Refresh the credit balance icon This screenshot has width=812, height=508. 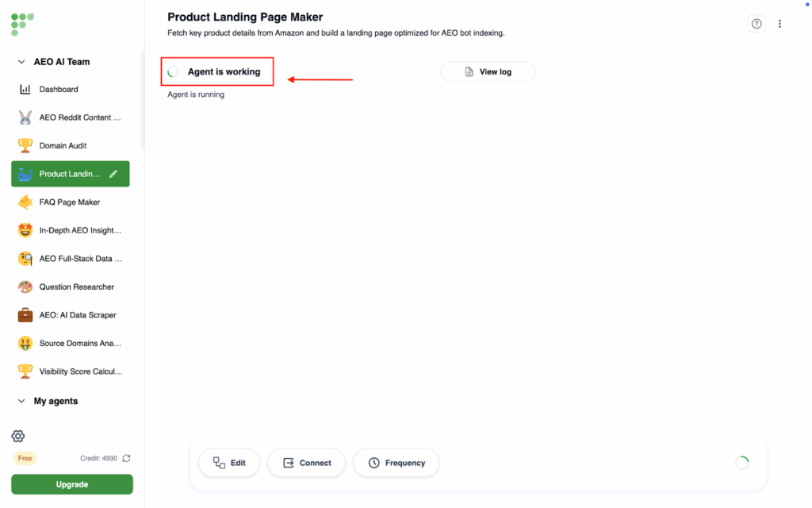click(x=126, y=458)
